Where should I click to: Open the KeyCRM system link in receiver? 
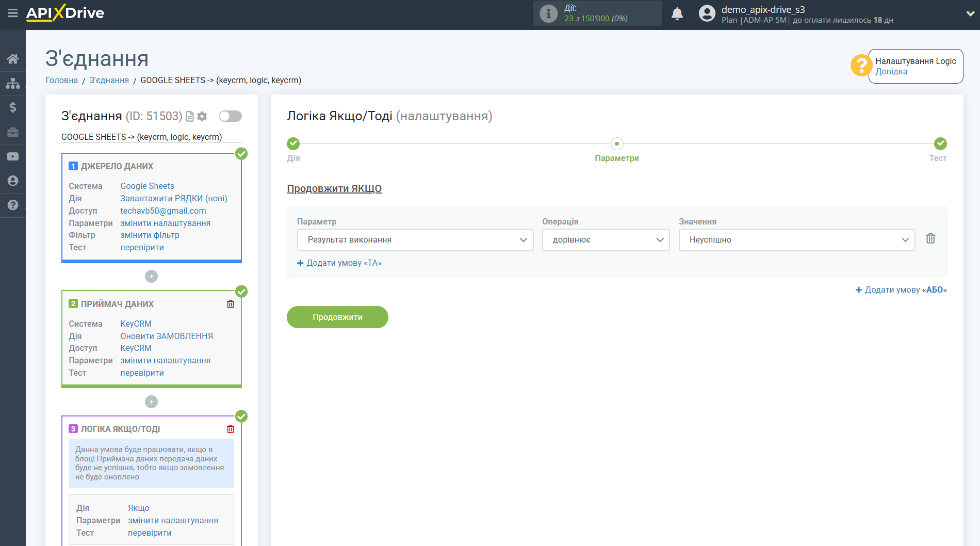[136, 324]
